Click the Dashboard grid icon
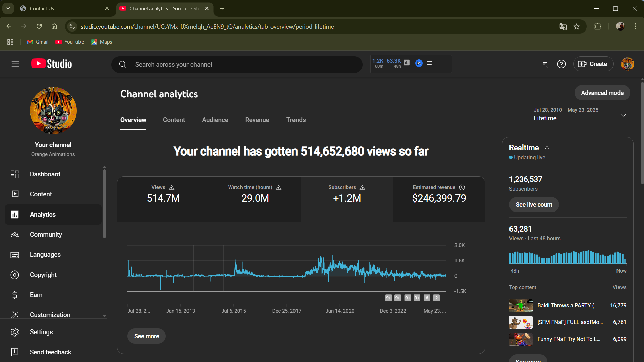Viewport: 644px width, 362px height. pos(15,174)
